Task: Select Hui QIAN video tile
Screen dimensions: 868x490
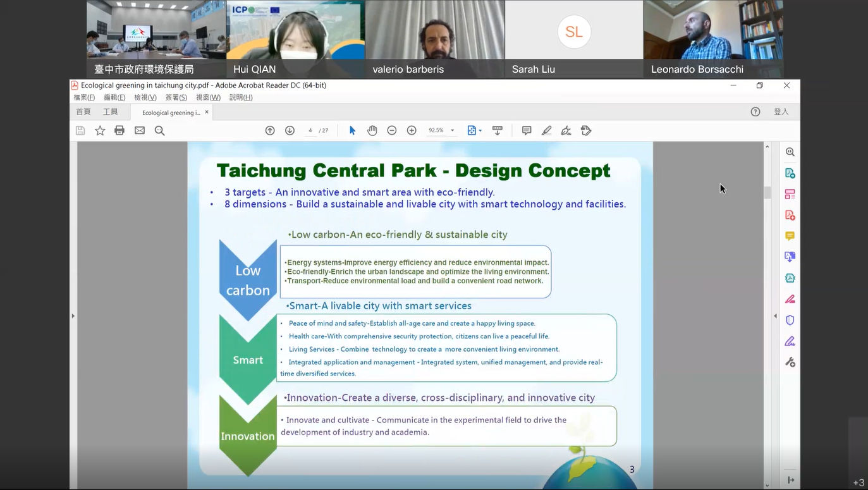Action: click(x=296, y=39)
